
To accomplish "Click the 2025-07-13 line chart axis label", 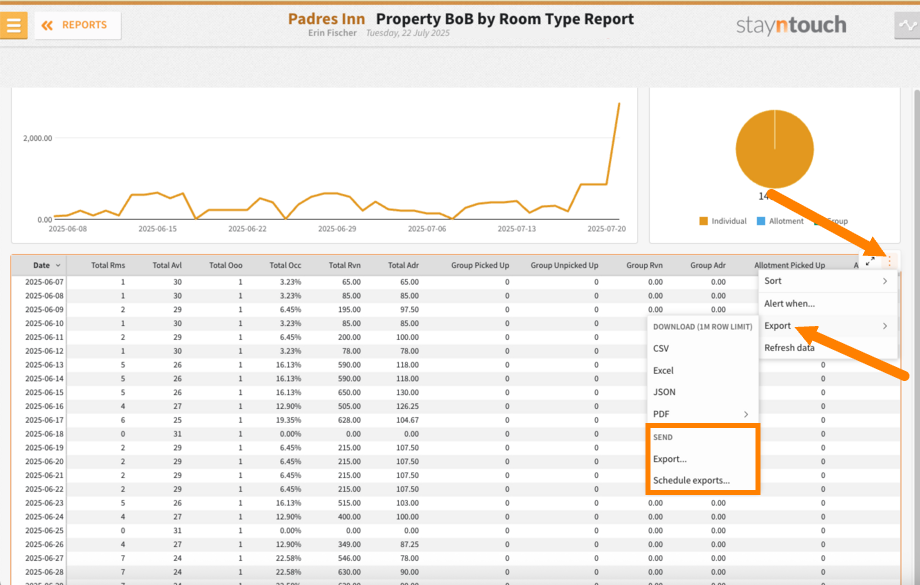I will pos(516,229).
